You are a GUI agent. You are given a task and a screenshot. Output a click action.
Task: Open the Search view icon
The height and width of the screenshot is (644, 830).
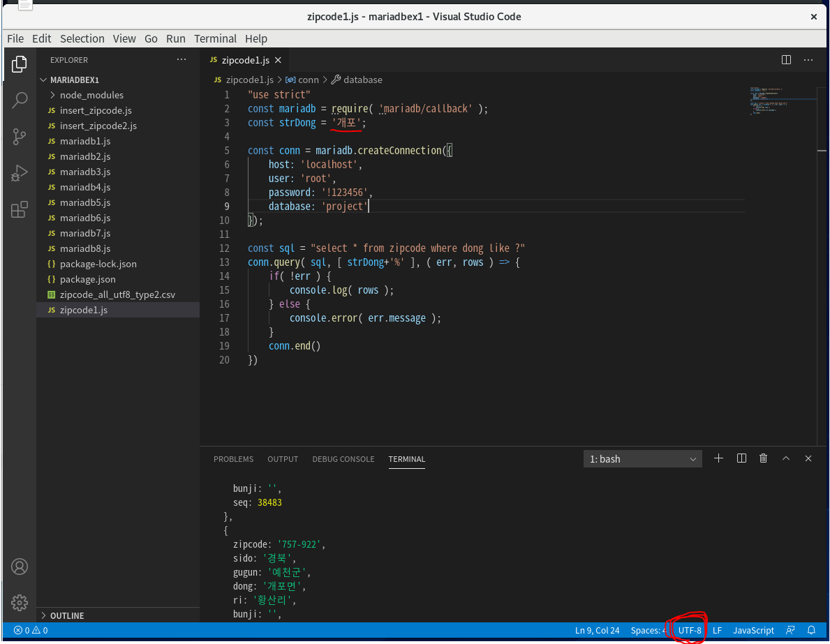click(x=19, y=100)
